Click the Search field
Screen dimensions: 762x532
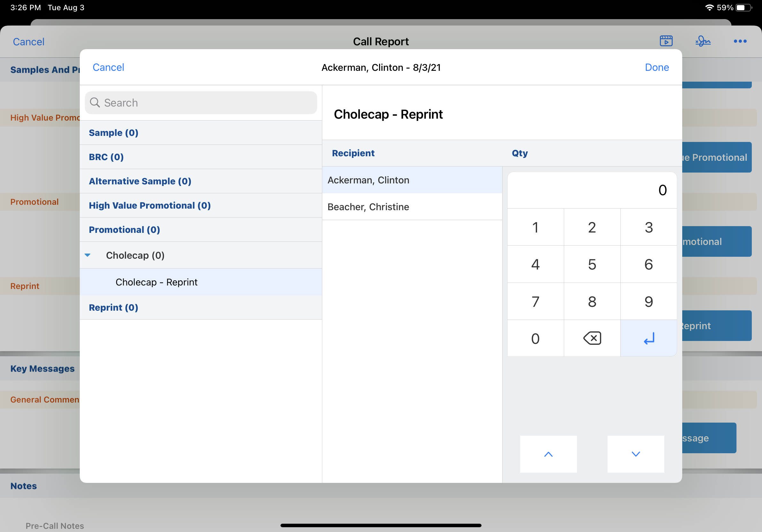coord(201,103)
